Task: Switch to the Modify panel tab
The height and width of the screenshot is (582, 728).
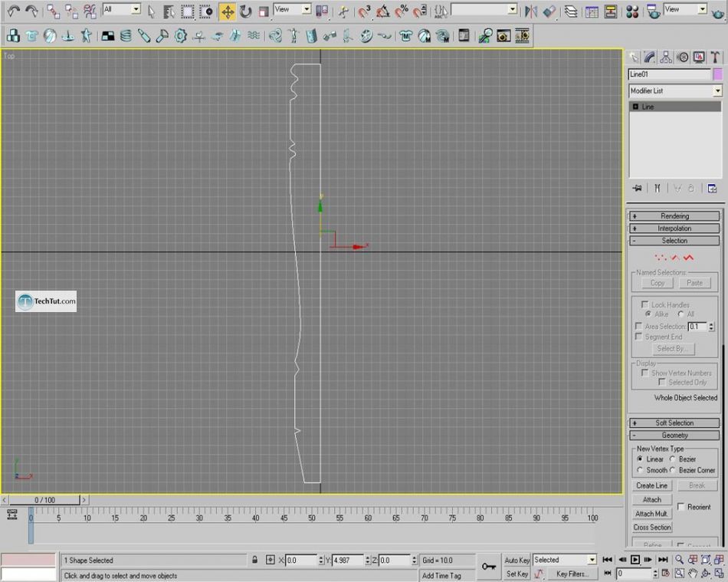Action: click(x=650, y=58)
